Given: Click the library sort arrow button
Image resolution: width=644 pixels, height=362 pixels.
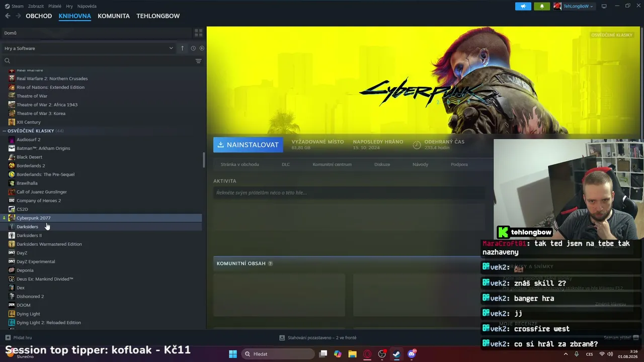Looking at the screenshot, I should click(183, 48).
